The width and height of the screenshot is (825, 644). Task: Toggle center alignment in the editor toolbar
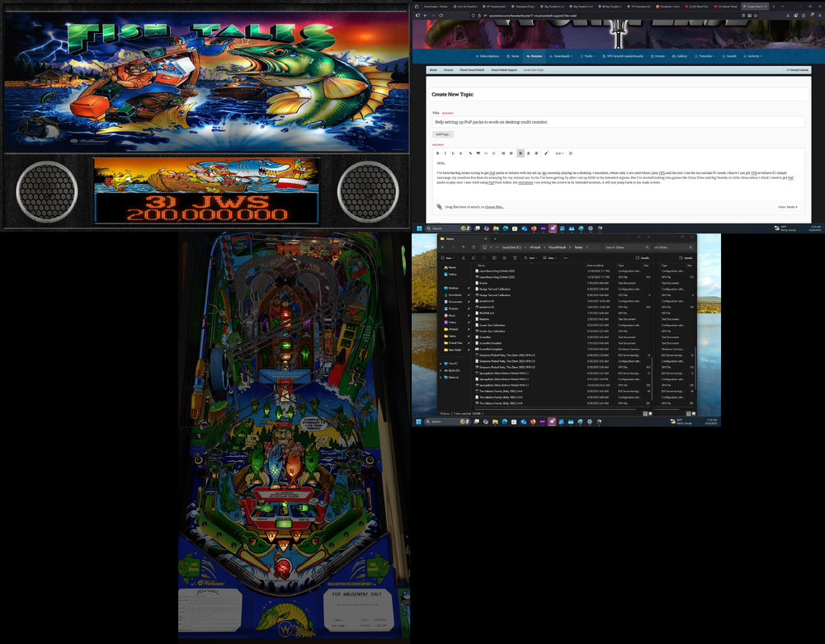pos(528,153)
